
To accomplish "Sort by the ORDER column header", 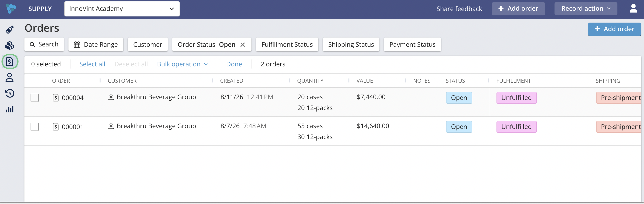I will [61, 81].
